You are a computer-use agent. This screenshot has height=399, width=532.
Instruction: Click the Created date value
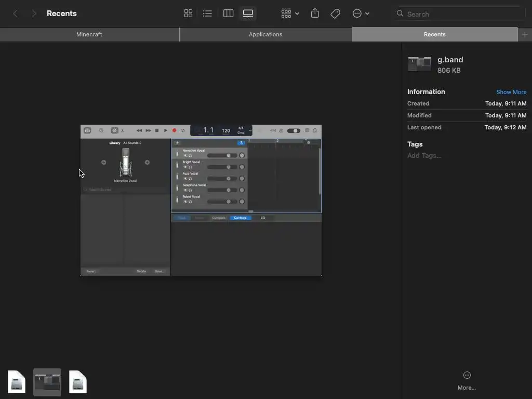click(x=506, y=103)
